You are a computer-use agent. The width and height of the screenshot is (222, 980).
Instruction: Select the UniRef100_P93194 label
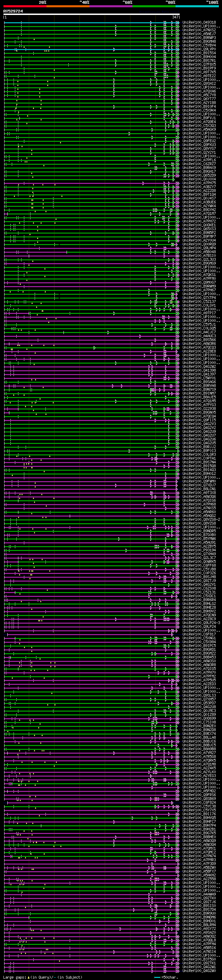pyautogui.click(x=199, y=550)
